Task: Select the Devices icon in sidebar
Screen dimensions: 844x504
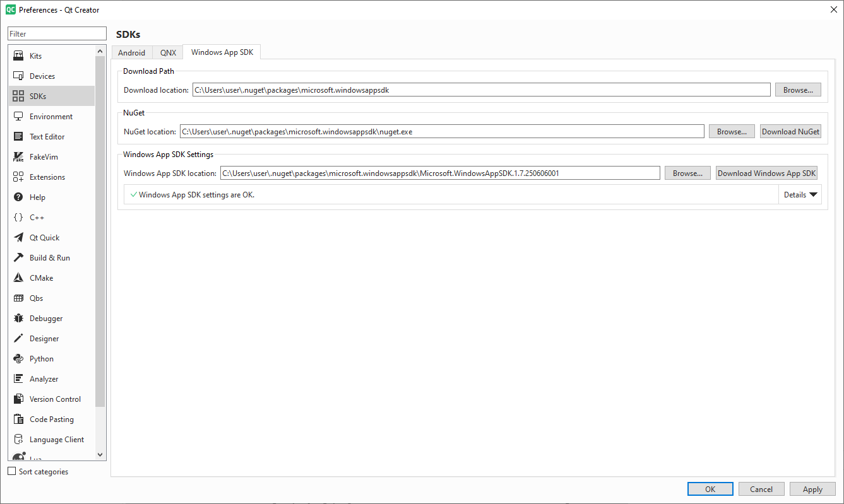Action: (x=18, y=76)
